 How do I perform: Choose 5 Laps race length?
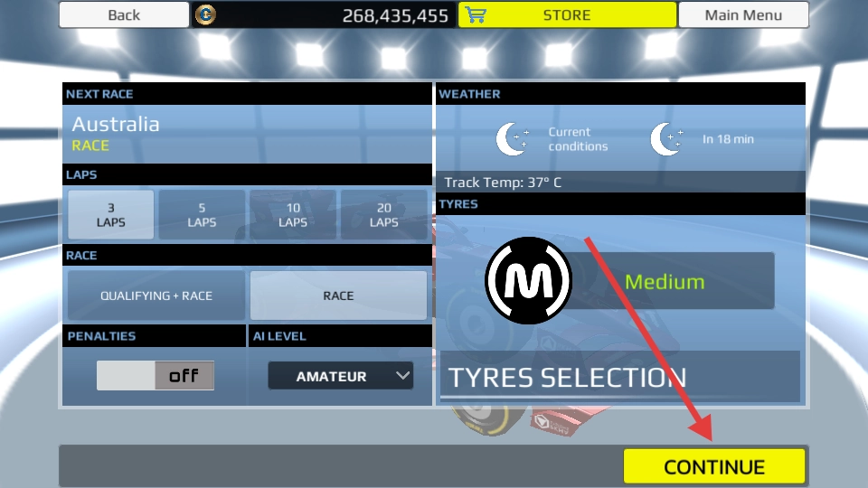(202, 215)
